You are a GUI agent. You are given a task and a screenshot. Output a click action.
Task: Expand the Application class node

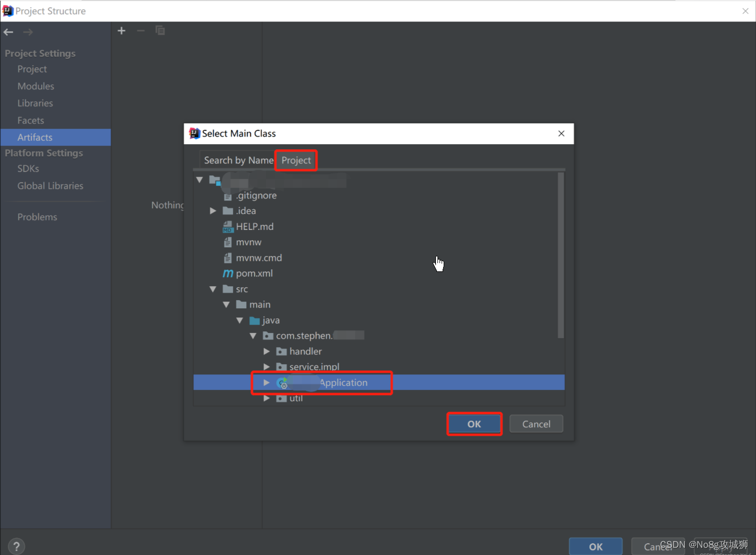click(266, 383)
